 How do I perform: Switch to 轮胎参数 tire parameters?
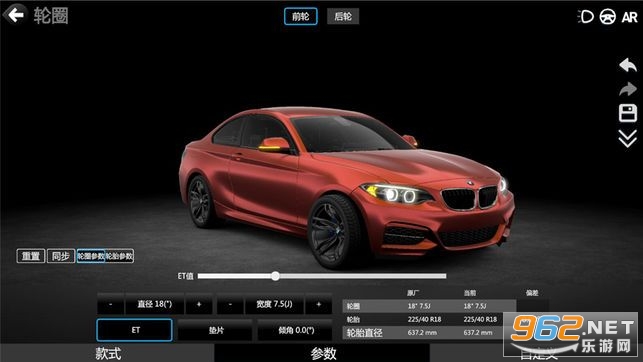tap(119, 256)
